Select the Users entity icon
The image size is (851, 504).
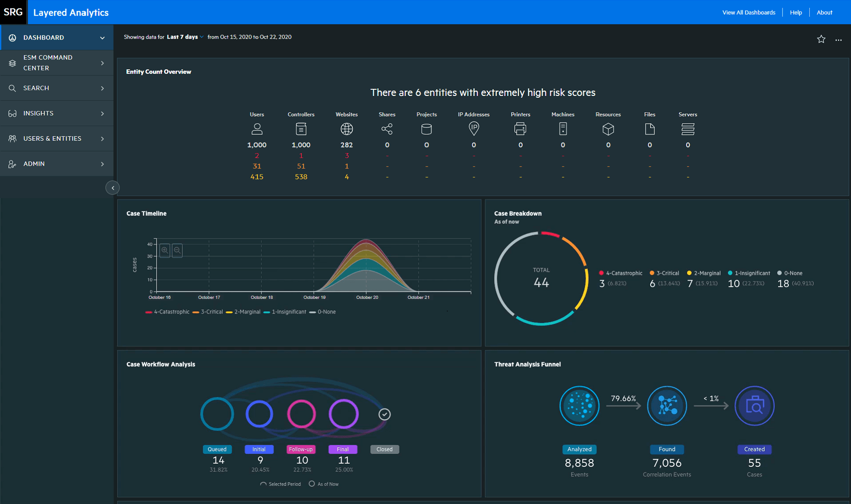[x=257, y=129]
